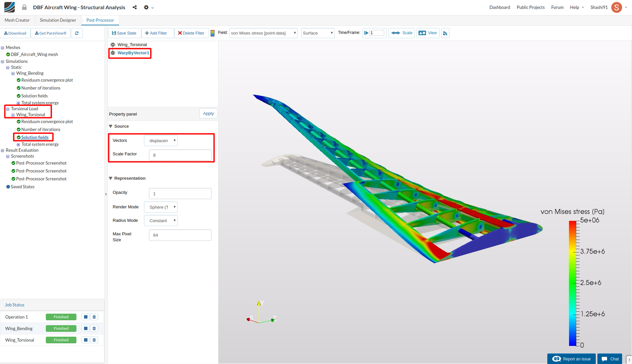Click the Download button
Viewport: 632px width, 364px height.
pyautogui.click(x=15, y=33)
